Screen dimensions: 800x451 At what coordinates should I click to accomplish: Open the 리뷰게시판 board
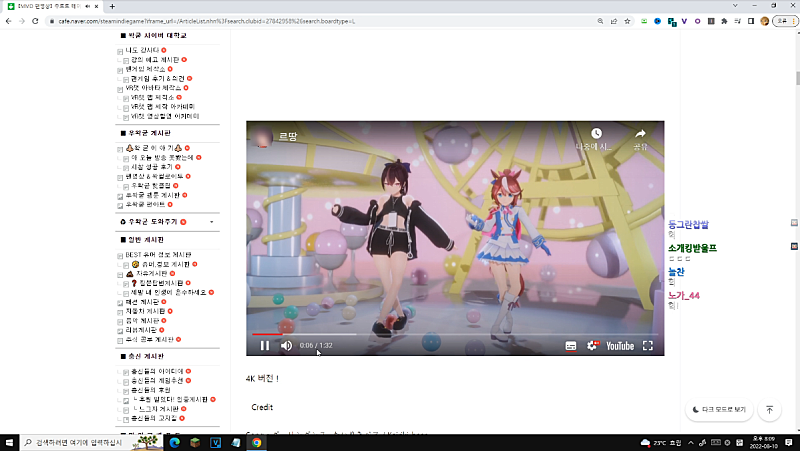[141, 330]
